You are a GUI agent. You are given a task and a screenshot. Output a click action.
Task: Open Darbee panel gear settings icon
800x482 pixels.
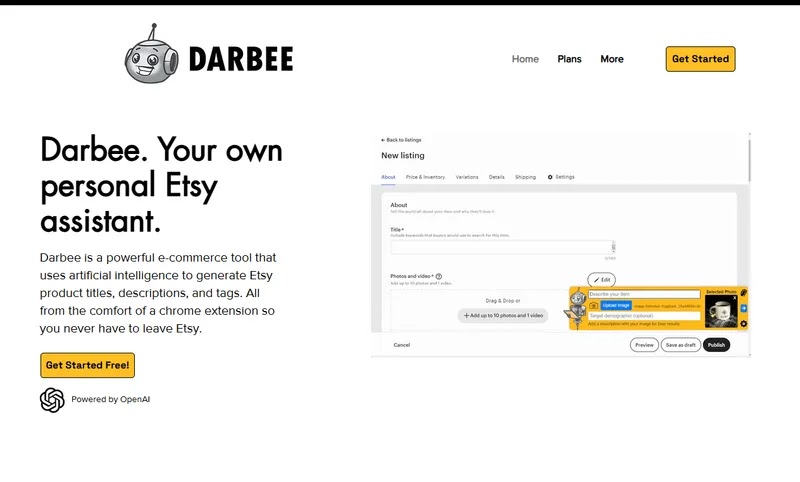pos(743,324)
